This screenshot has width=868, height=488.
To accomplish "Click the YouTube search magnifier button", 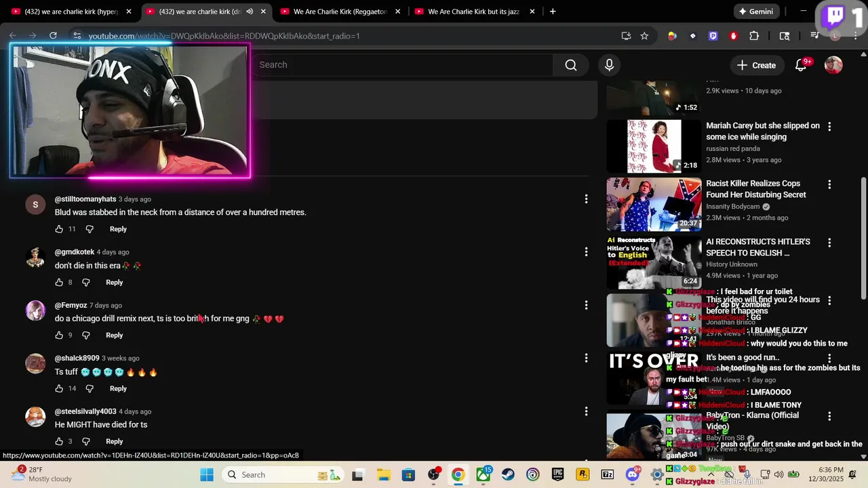I will 571,65.
